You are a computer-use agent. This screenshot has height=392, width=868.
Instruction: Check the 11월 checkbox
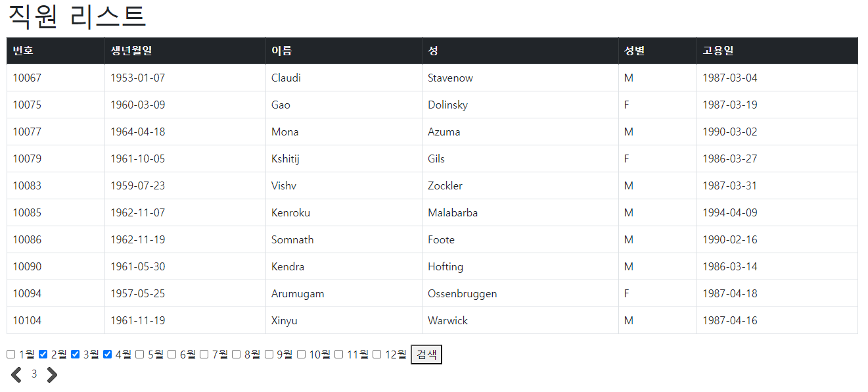[x=338, y=355]
